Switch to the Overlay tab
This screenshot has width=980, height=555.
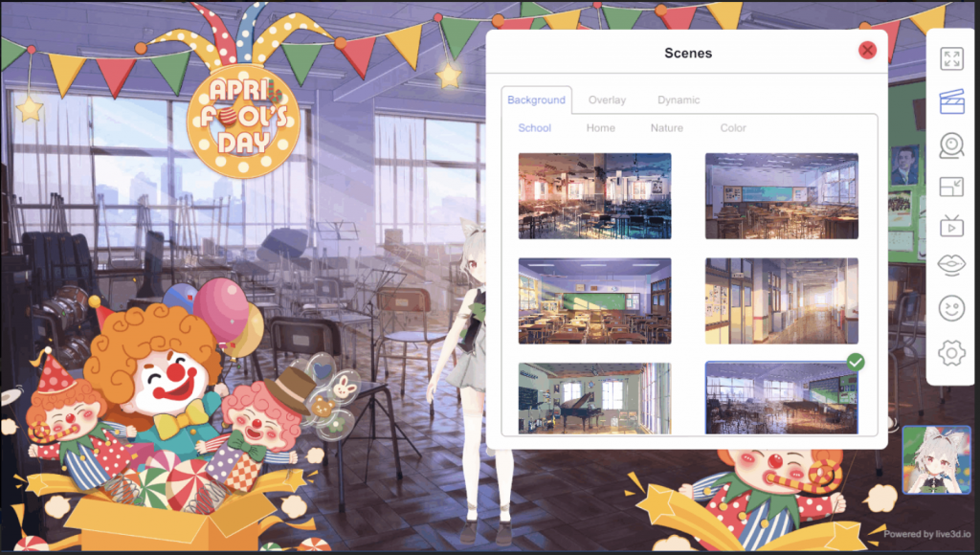tap(607, 100)
